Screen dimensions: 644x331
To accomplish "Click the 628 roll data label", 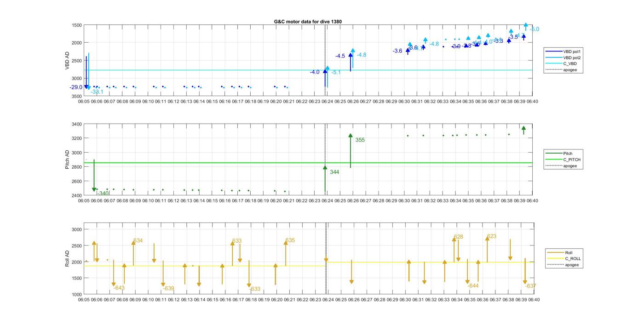I will point(459,237).
